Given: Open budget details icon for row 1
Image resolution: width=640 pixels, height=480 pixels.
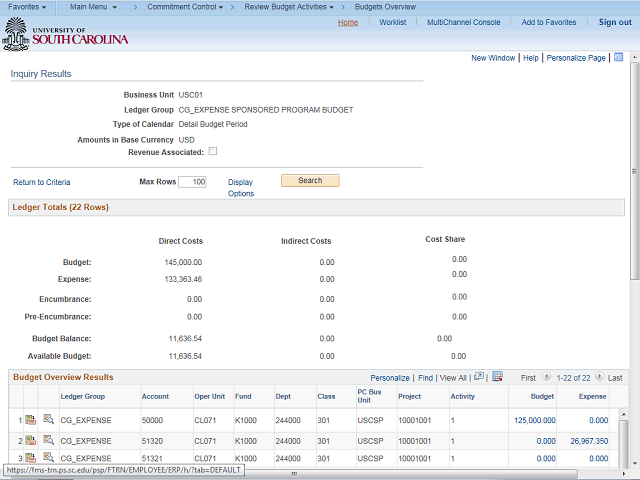Looking at the screenshot, I should pyautogui.click(x=30, y=420).
